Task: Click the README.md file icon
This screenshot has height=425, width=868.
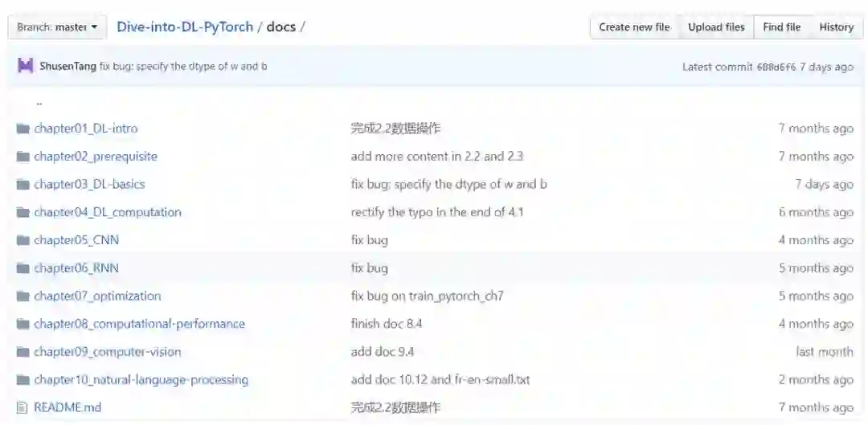Action: pos(23,407)
